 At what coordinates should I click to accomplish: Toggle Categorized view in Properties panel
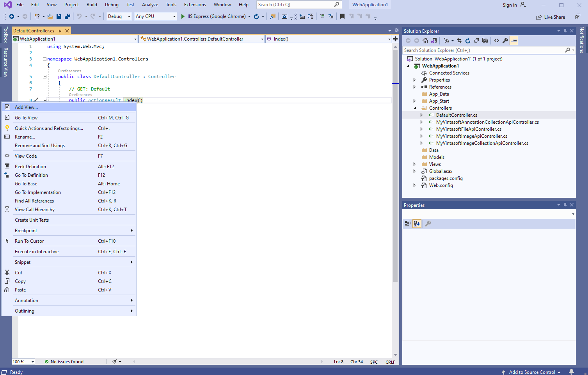click(x=408, y=224)
